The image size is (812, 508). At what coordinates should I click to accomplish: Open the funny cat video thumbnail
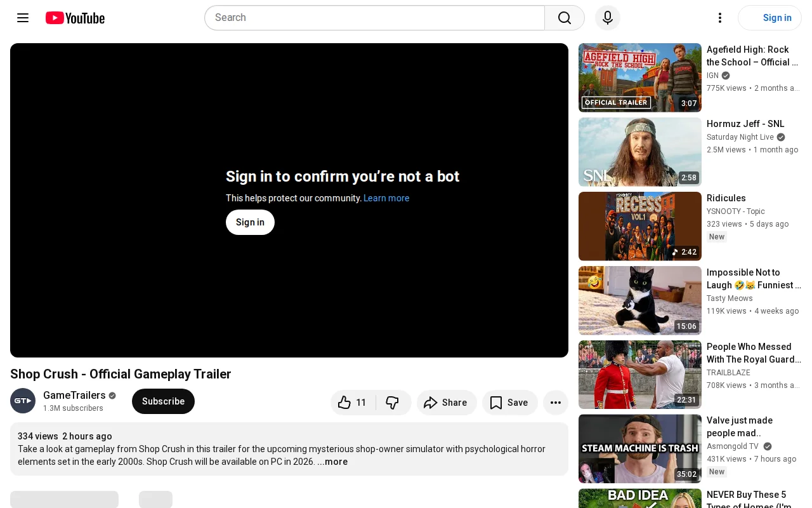click(640, 300)
